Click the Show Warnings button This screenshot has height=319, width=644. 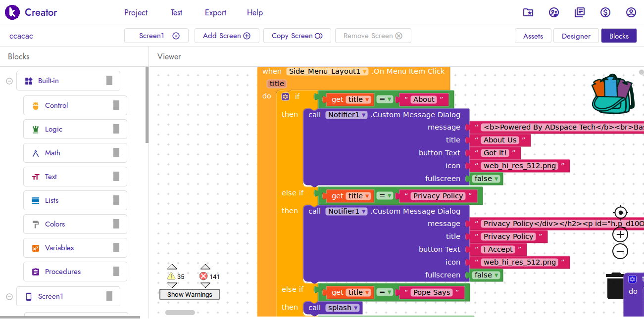[190, 294]
